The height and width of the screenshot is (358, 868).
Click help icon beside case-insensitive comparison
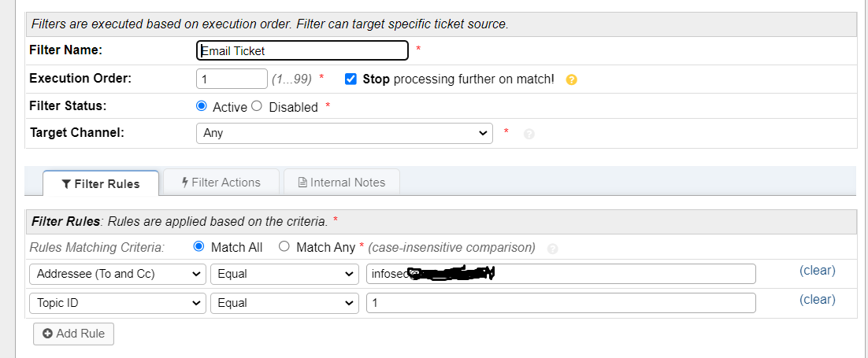(x=552, y=249)
